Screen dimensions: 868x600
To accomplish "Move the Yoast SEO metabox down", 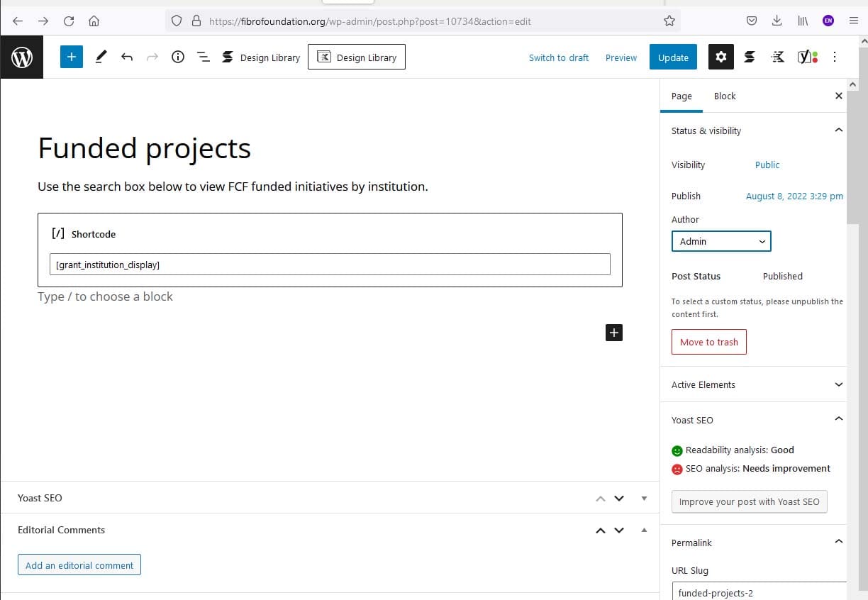I will point(619,498).
